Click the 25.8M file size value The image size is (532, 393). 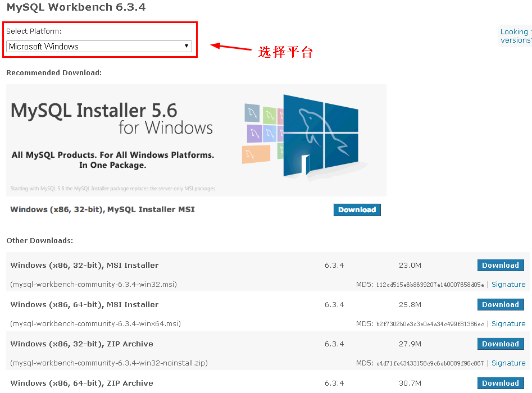410,304
